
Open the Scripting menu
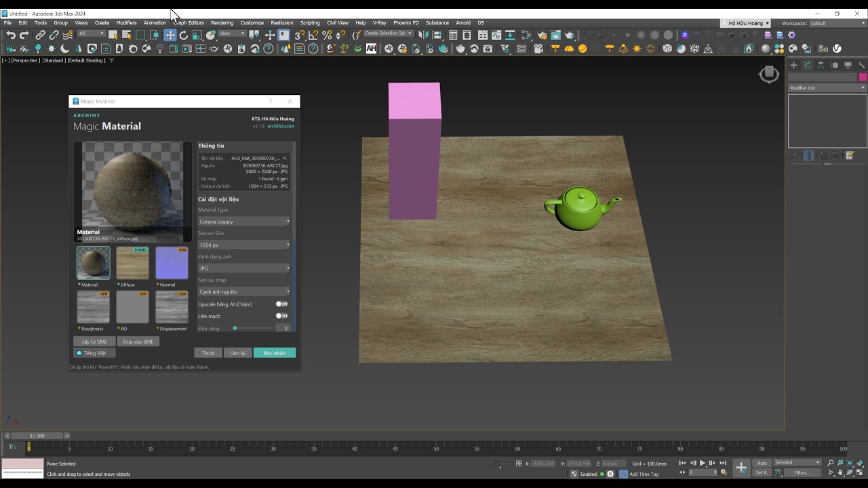pos(310,23)
